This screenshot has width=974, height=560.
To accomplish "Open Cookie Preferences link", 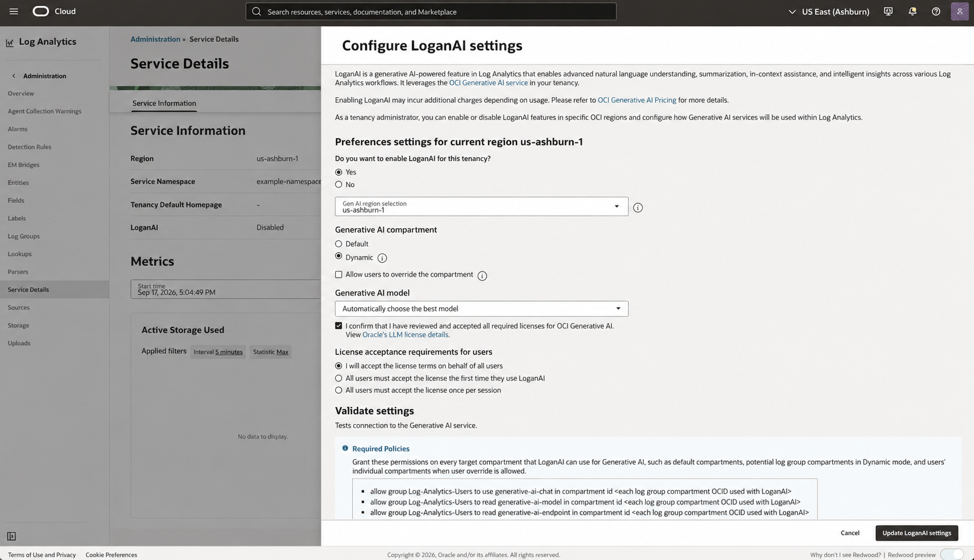I will coord(111,555).
